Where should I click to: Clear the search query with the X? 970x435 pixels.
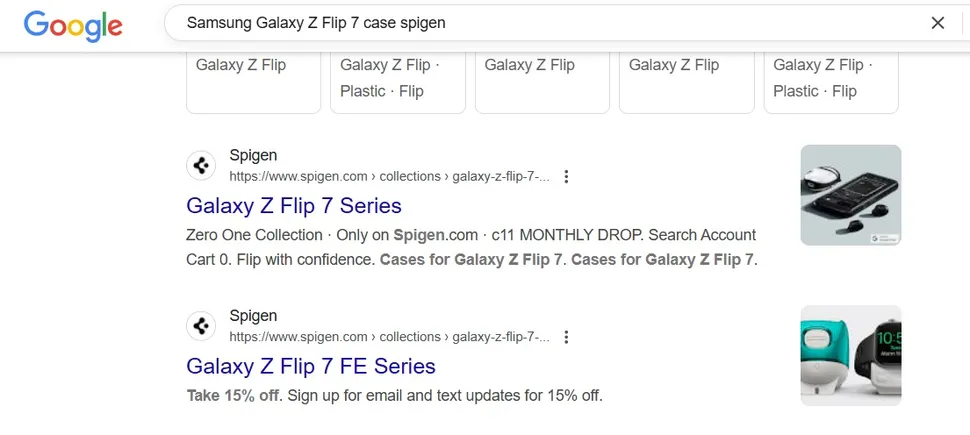[x=937, y=23]
